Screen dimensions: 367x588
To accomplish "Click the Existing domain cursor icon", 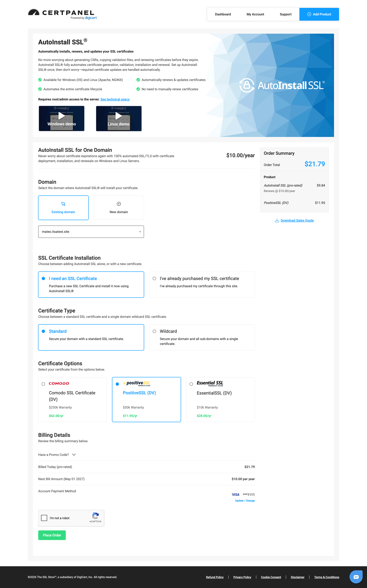I will [63, 204].
